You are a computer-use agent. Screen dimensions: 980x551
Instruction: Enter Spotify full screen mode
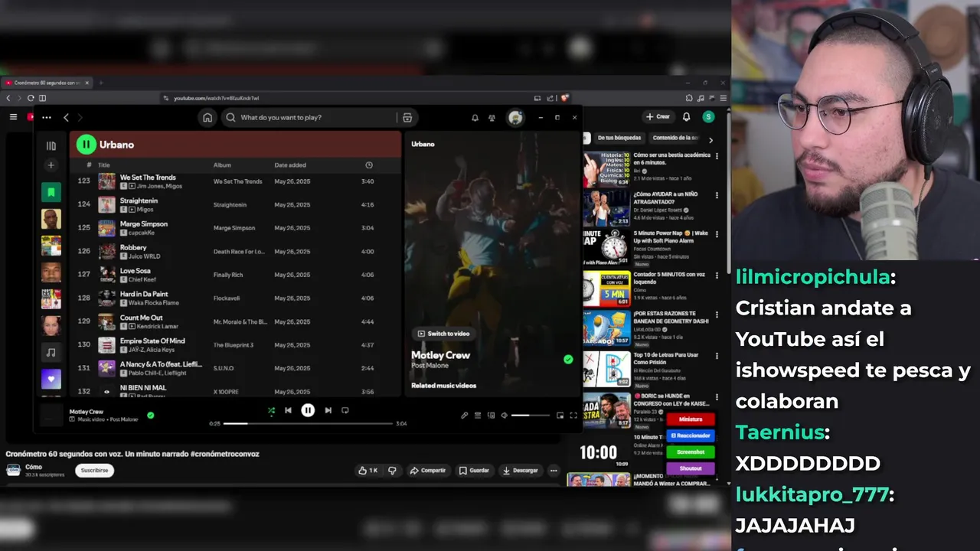[x=573, y=416]
